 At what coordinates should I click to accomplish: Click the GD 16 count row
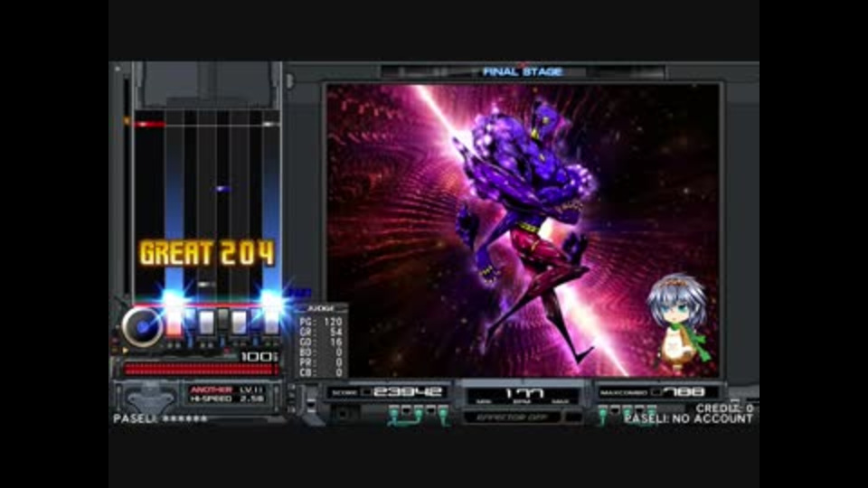321,342
